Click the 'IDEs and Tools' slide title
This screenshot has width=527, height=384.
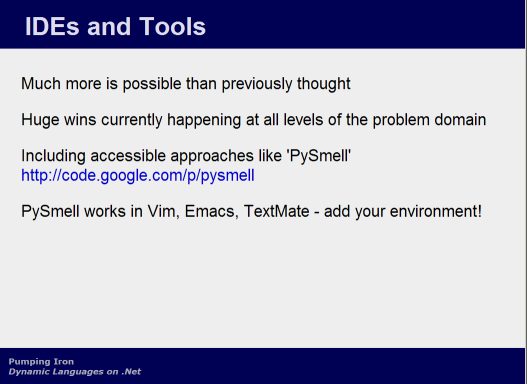tap(115, 26)
